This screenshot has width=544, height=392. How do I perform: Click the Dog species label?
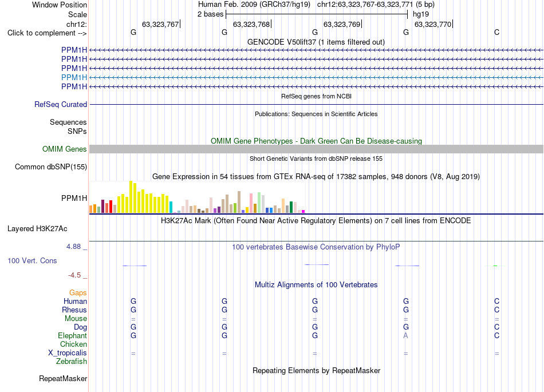pyautogui.click(x=81, y=327)
